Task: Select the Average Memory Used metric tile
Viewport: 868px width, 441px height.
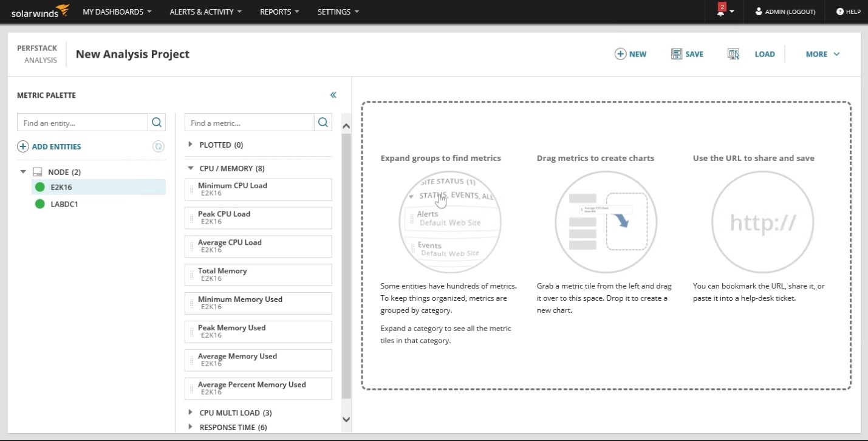Action: (258, 360)
